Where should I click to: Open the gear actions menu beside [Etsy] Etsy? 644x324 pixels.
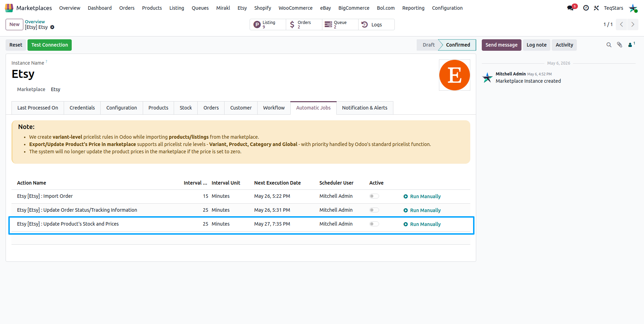click(52, 27)
